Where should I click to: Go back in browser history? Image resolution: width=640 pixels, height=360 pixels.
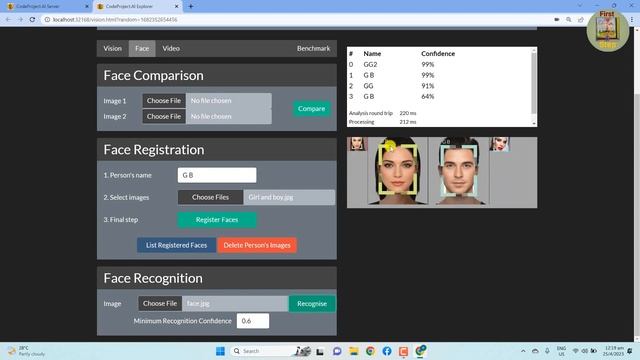pos(9,19)
